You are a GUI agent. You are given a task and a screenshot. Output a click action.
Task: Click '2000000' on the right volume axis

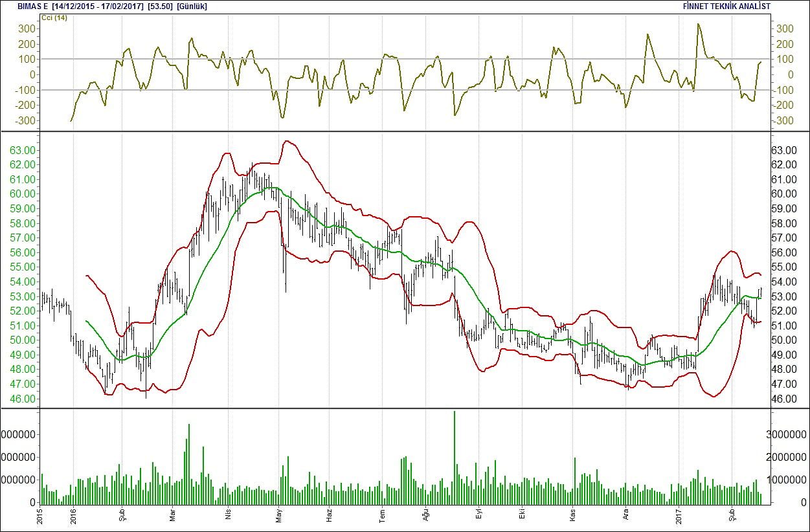[787, 457]
